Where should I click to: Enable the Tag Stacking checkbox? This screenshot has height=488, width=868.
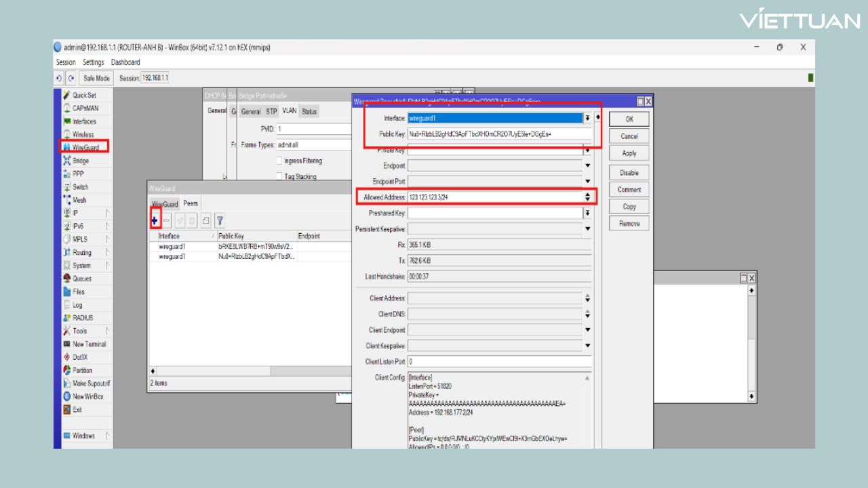coord(279,176)
